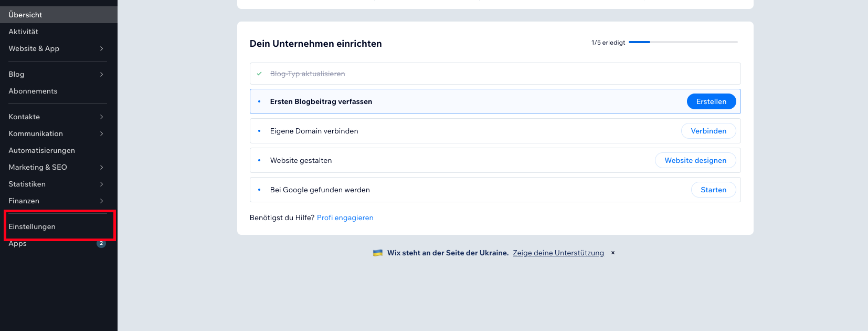The image size is (868, 331).
Task: Go to Aktivität in the sidebar
Action: (x=23, y=32)
